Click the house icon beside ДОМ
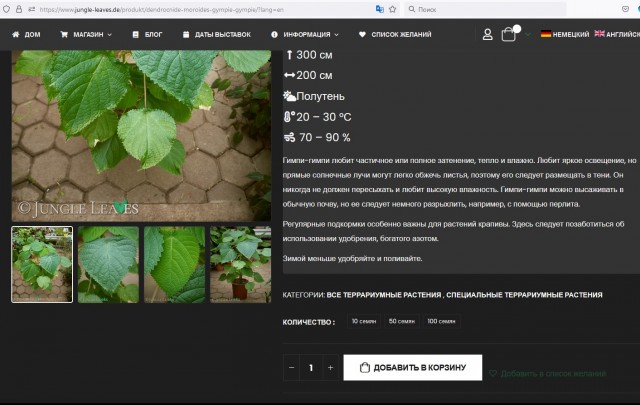 click(x=16, y=34)
